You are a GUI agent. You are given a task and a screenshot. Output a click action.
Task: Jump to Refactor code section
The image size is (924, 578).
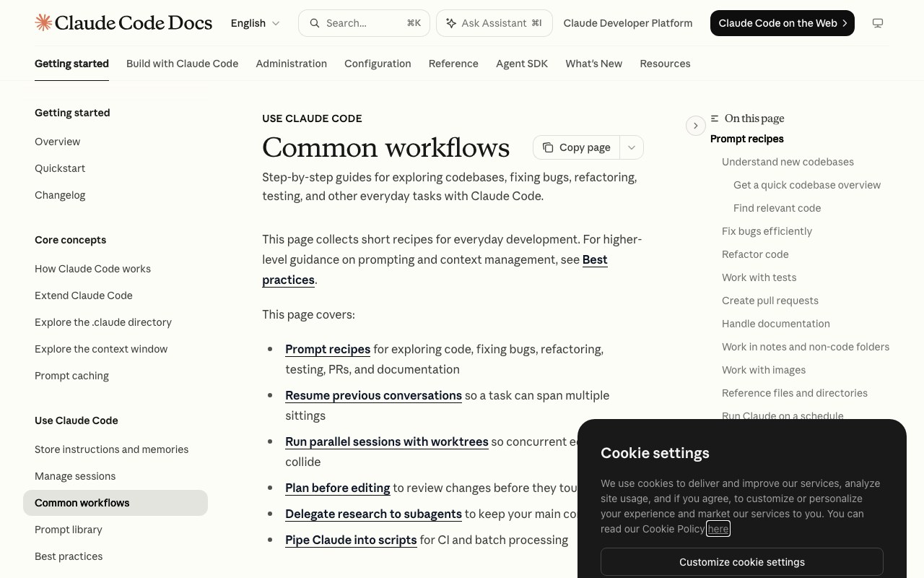[x=755, y=254]
